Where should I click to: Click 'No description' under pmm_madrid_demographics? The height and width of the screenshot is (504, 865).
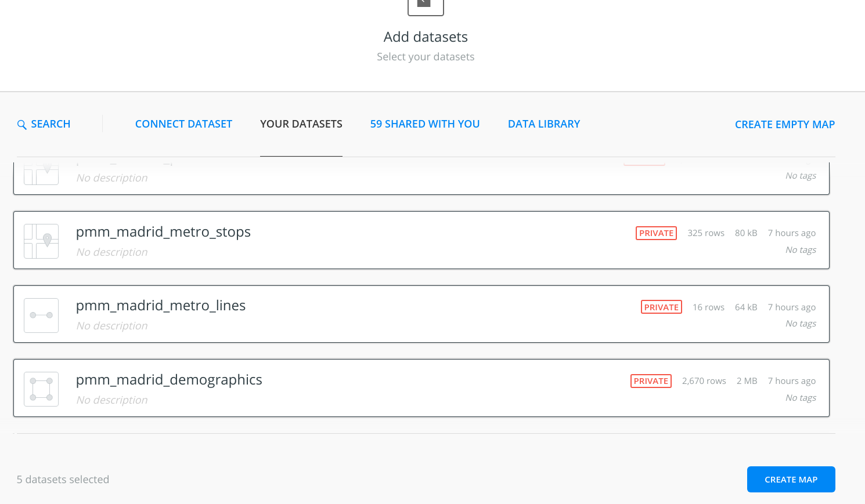tap(112, 400)
